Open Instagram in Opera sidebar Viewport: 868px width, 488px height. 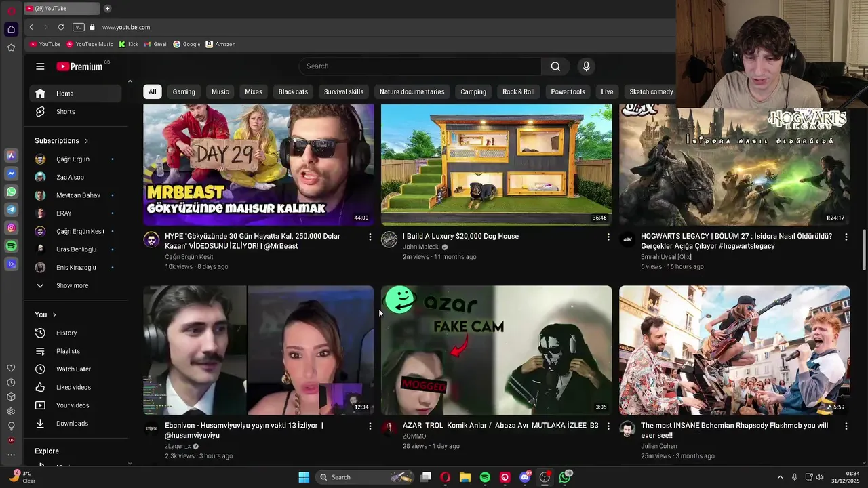coord(11,228)
